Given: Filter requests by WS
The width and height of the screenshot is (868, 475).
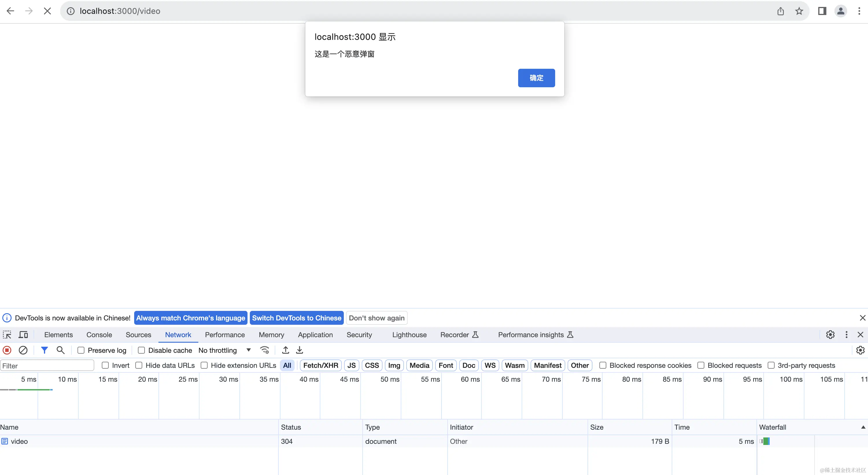Looking at the screenshot, I should coord(490,365).
